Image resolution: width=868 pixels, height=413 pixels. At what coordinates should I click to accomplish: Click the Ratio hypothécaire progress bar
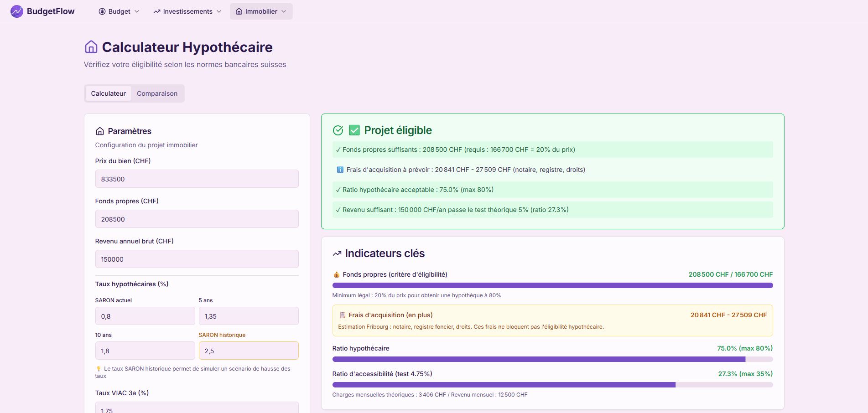[552, 359]
